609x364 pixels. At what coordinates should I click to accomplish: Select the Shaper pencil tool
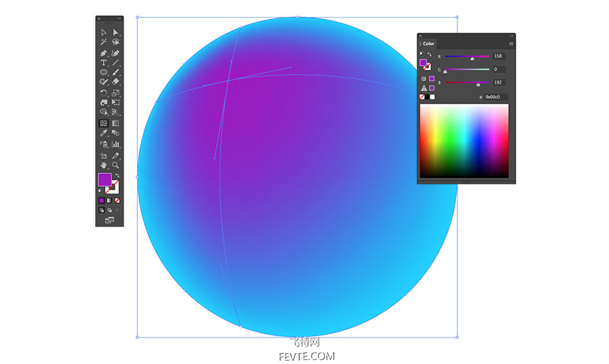click(x=104, y=82)
